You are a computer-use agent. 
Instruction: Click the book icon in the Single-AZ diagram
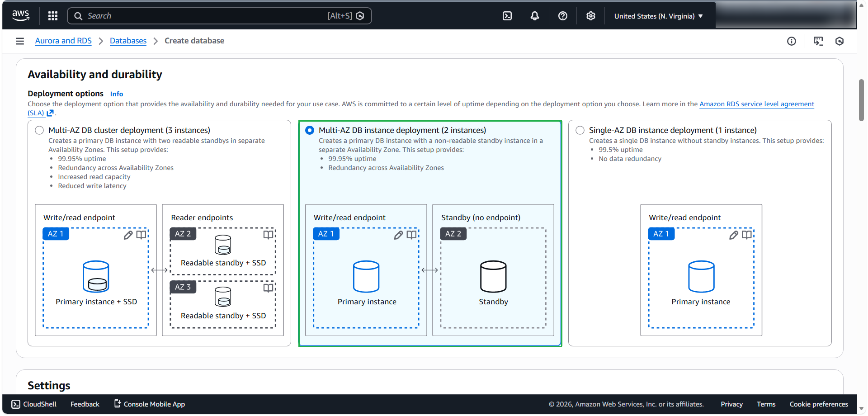click(x=747, y=235)
